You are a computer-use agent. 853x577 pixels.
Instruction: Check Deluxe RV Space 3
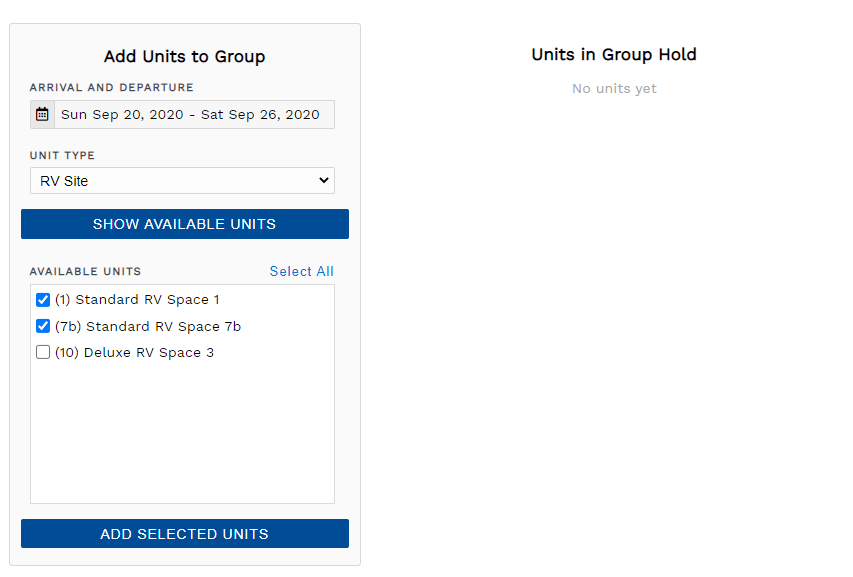click(42, 352)
